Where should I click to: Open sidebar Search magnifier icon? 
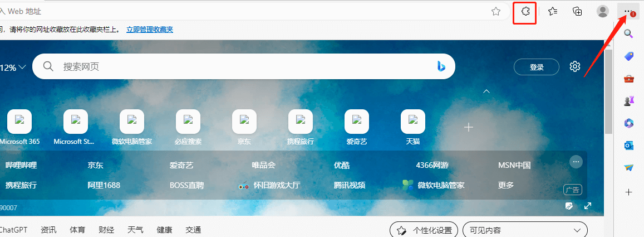point(629,33)
